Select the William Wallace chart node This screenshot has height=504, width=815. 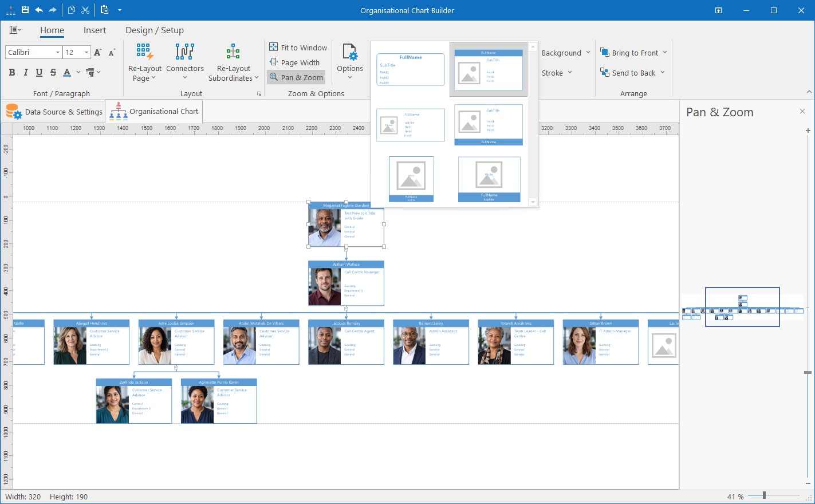[346, 283]
